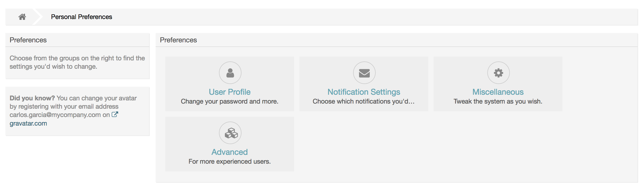Open the Advanced title link
This screenshot has width=644, height=194.
(229, 152)
